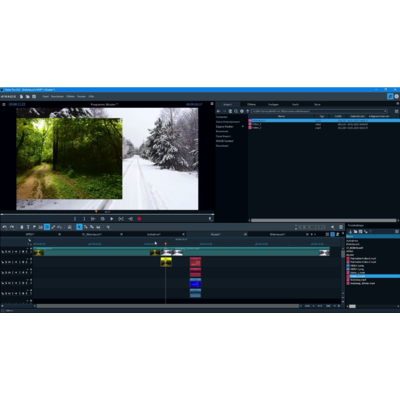Switch to the Audio tab in media pool
The image size is (400, 400).
[x=295, y=104]
